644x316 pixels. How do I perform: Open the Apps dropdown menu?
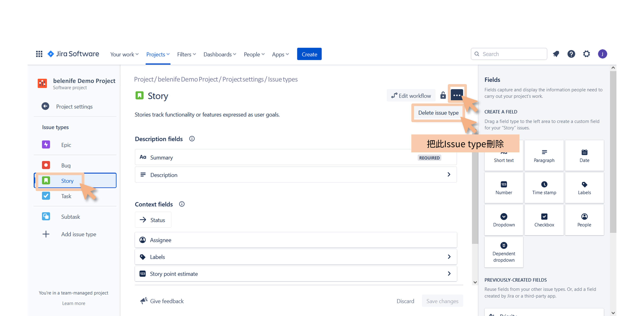(x=280, y=54)
